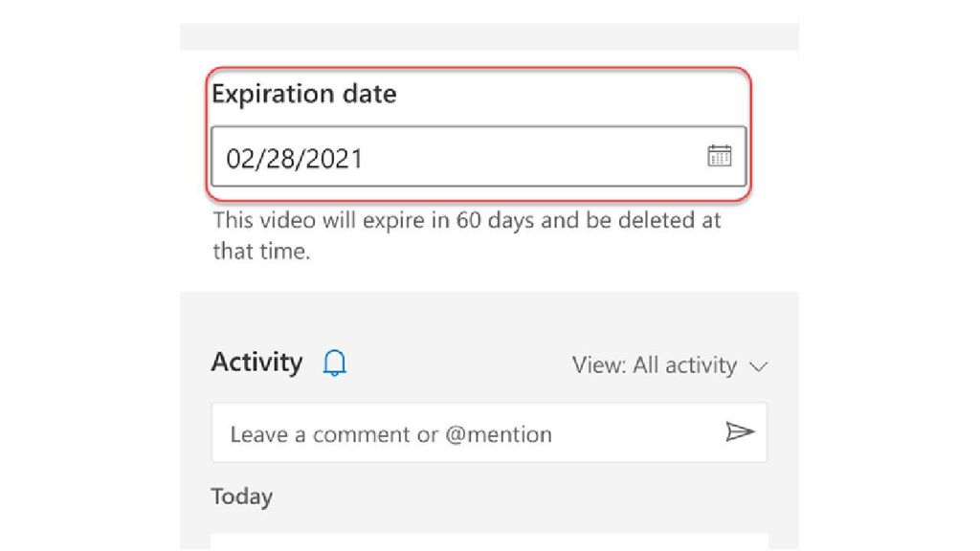This screenshot has height=551, width=980.
Task: Open the activity card below Today
Action: [x=488, y=541]
